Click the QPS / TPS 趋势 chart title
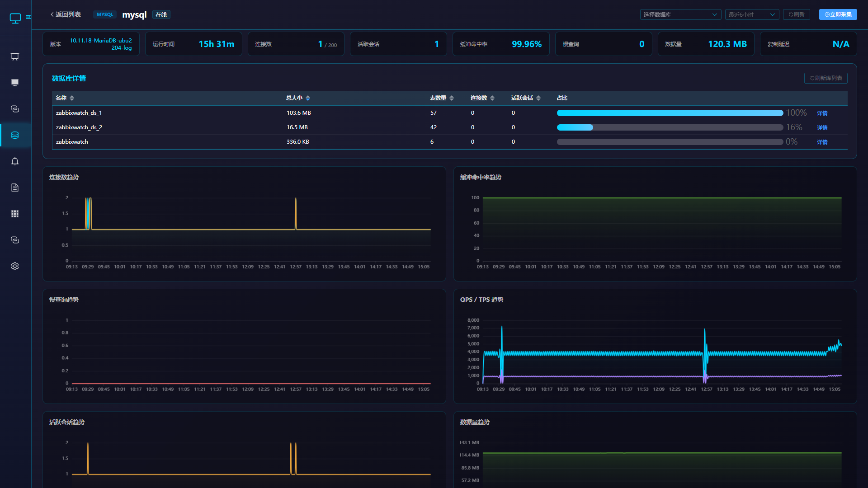The width and height of the screenshot is (868, 488). 481,300
